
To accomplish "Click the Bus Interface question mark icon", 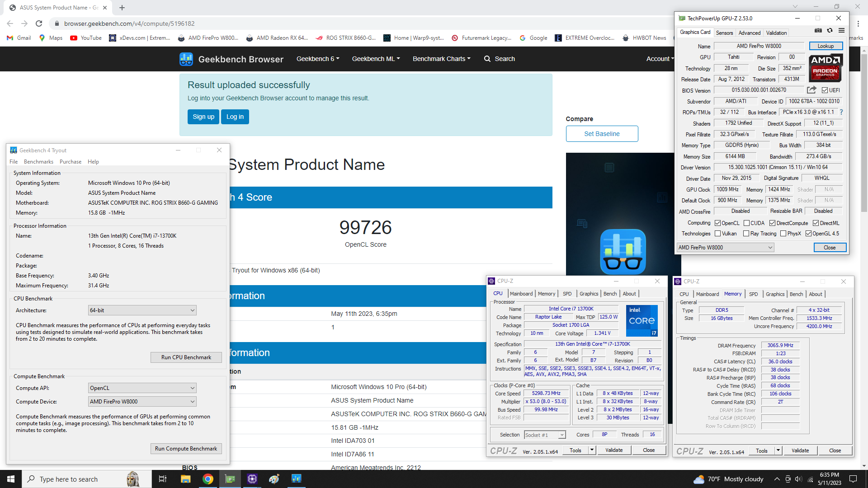I will (x=841, y=112).
